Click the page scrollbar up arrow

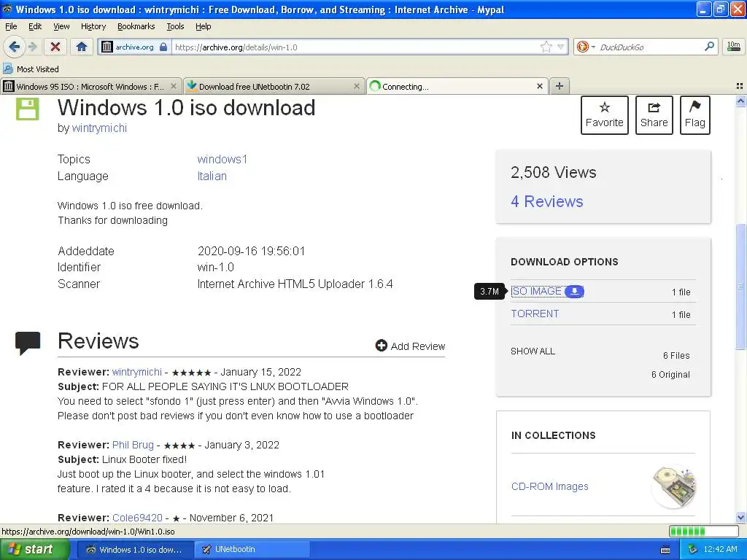pyautogui.click(x=740, y=101)
